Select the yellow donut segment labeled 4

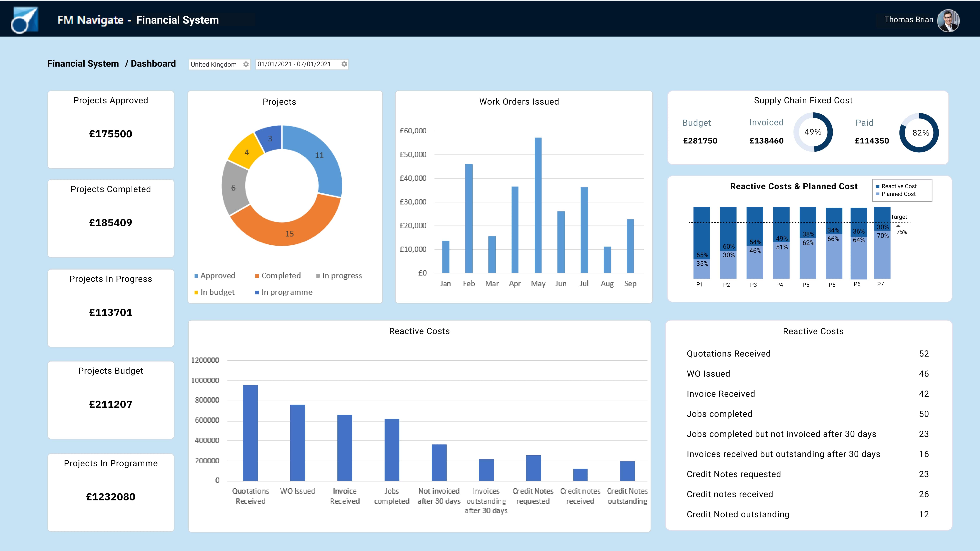246,152
